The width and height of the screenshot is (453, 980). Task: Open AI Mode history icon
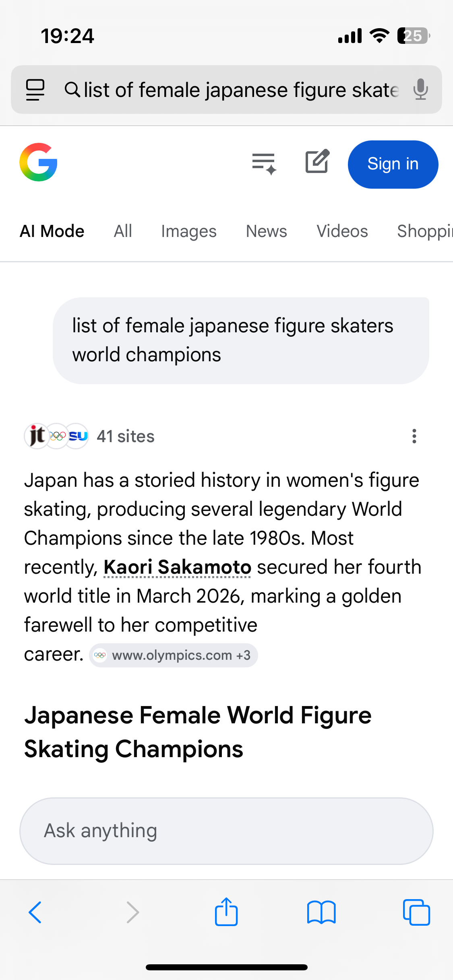264,163
